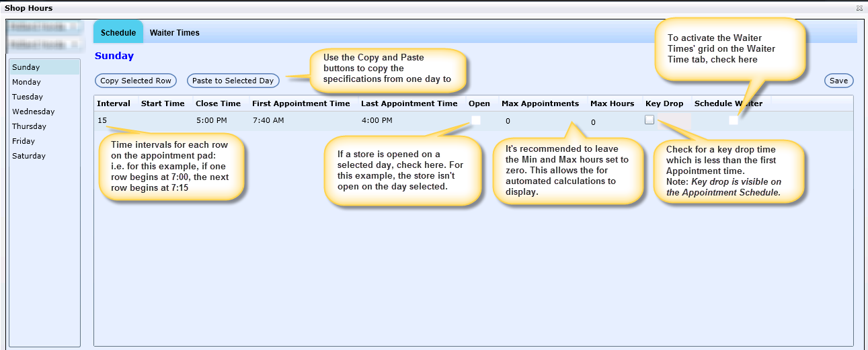The image size is (868, 350).
Task: Enable the Key Drop checkbox
Action: (x=649, y=120)
